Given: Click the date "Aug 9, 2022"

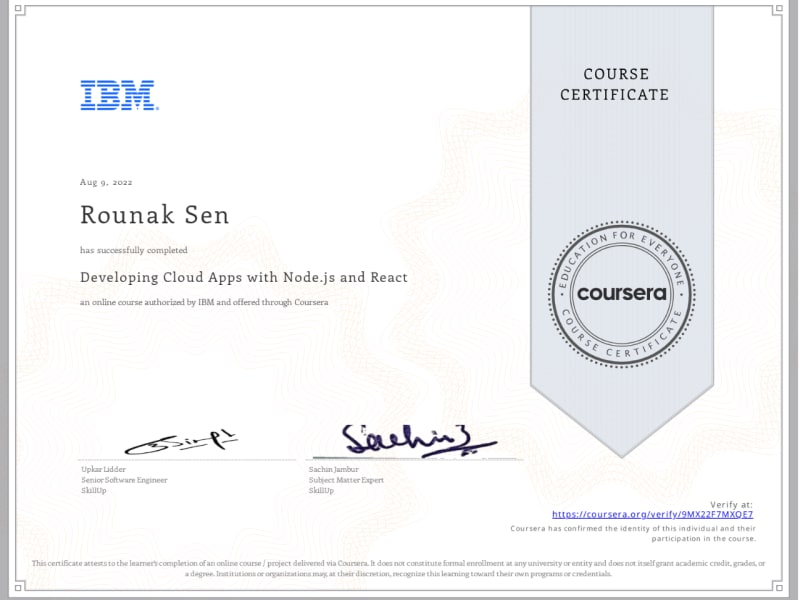Looking at the screenshot, I should (x=106, y=182).
